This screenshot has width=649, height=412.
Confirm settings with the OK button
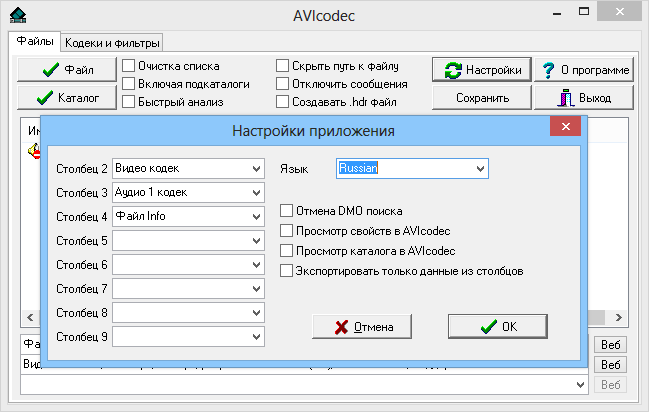tap(498, 327)
